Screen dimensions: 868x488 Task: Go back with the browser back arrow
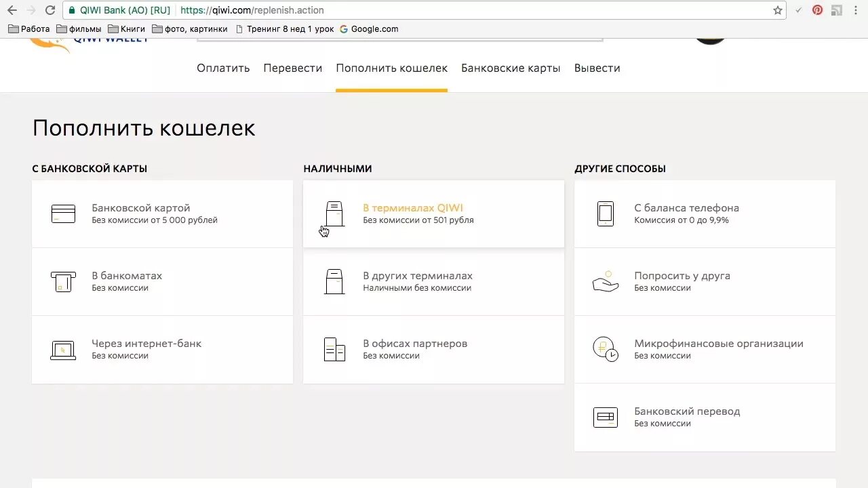[x=12, y=10]
